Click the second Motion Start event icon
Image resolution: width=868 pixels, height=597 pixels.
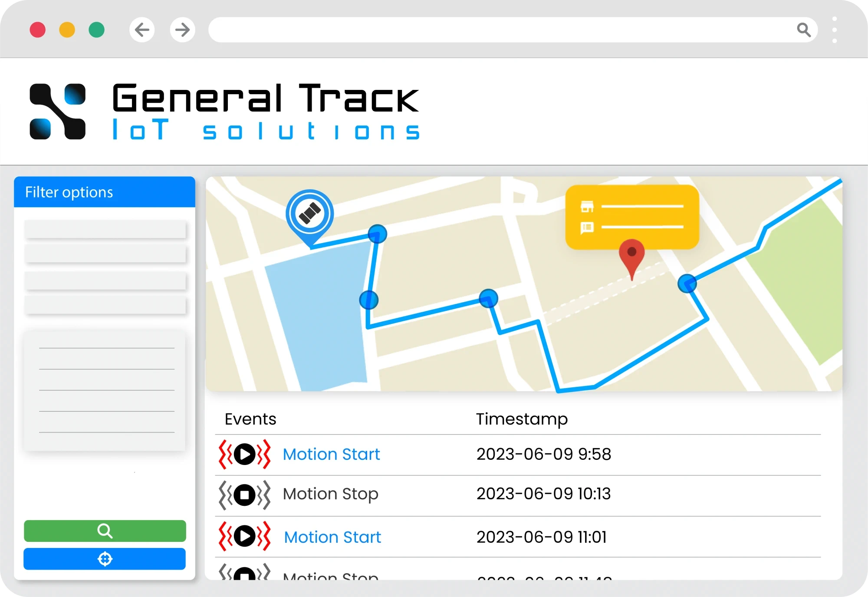[245, 536]
